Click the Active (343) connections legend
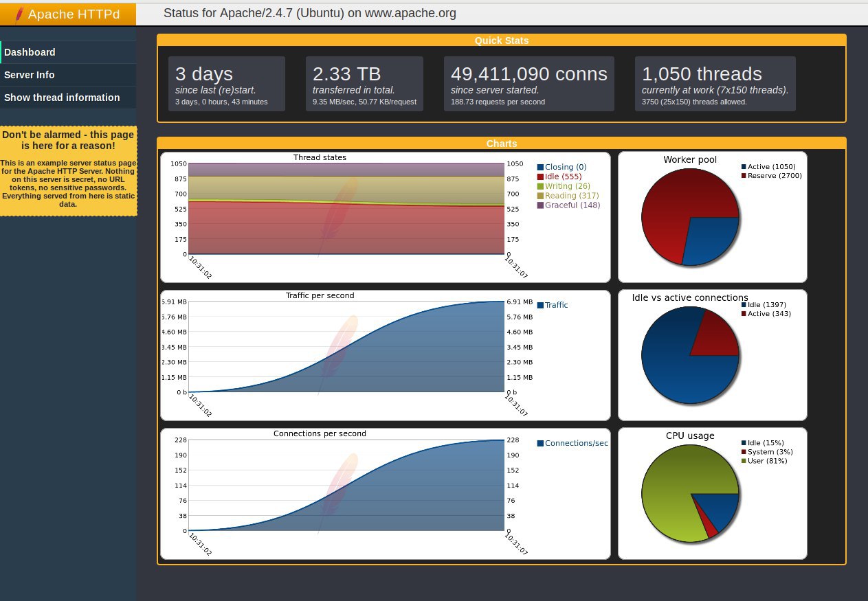This screenshot has height=601, width=868. pos(766,313)
